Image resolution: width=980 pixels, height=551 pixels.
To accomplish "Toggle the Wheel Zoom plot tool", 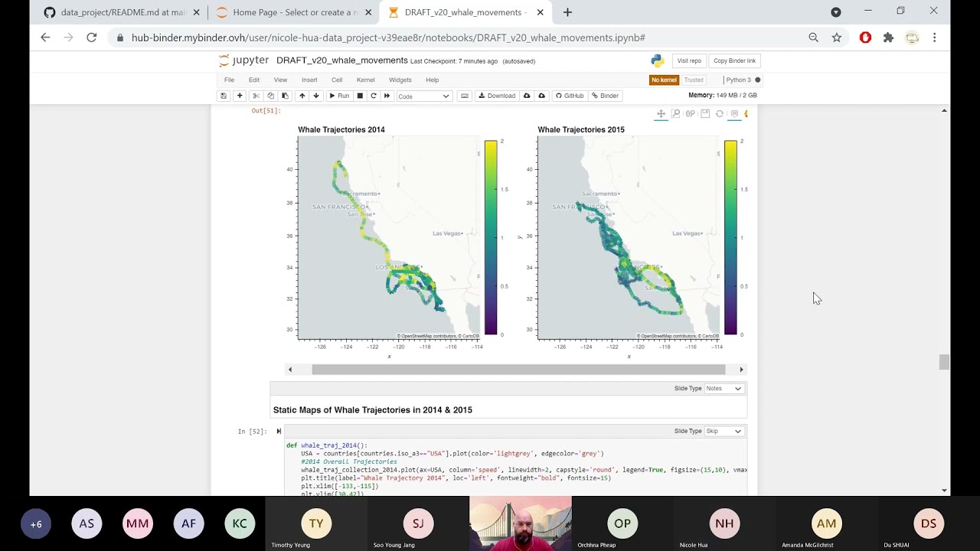I will point(691,113).
